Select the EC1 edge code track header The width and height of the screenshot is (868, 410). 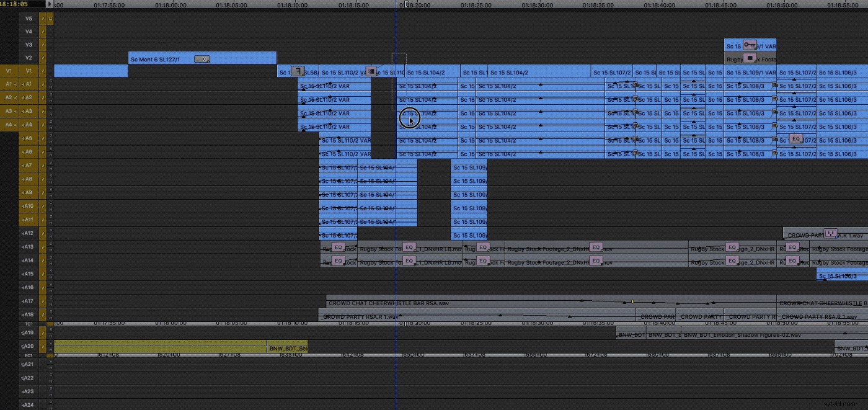pos(28,355)
